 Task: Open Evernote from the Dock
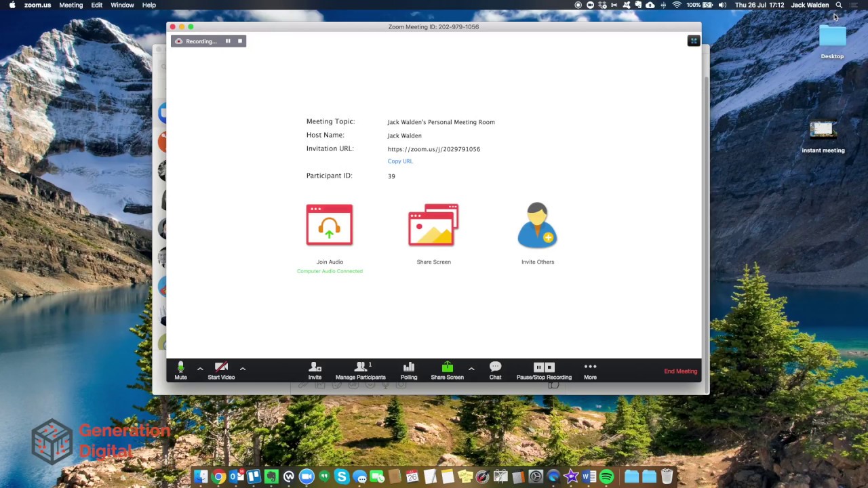tap(271, 476)
